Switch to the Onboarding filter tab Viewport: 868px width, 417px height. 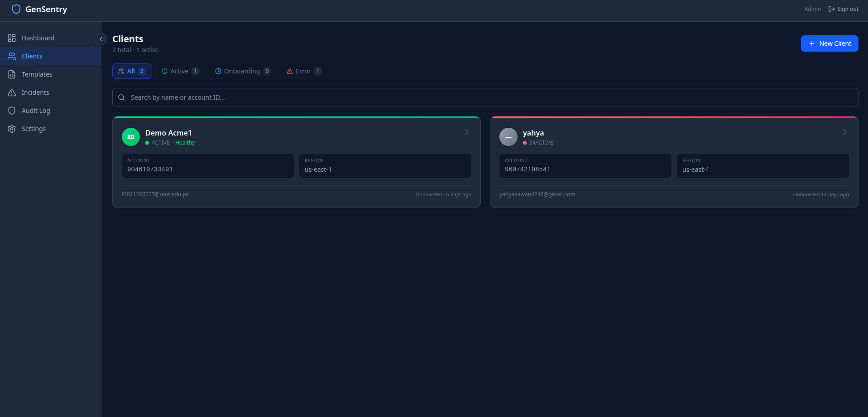pyautogui.click(x=243, y=71)
